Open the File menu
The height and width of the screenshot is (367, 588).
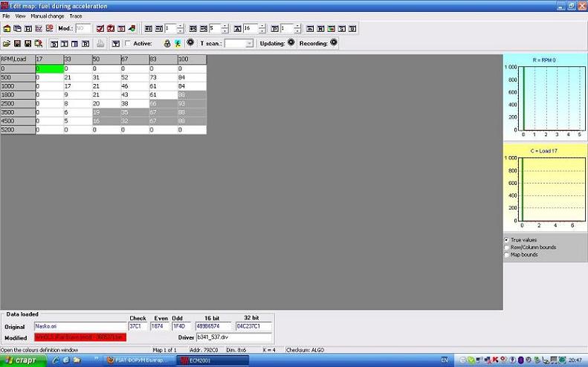click(x=6, y=16)
